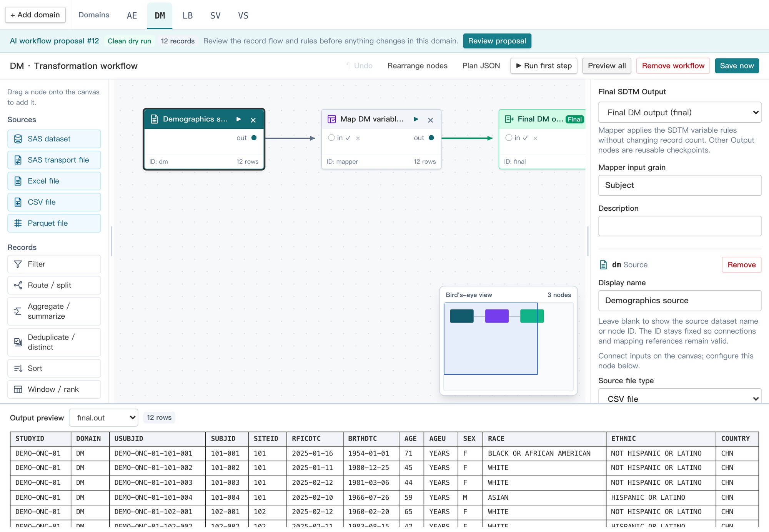Add a Filter records node

click(x=54, y=264)
